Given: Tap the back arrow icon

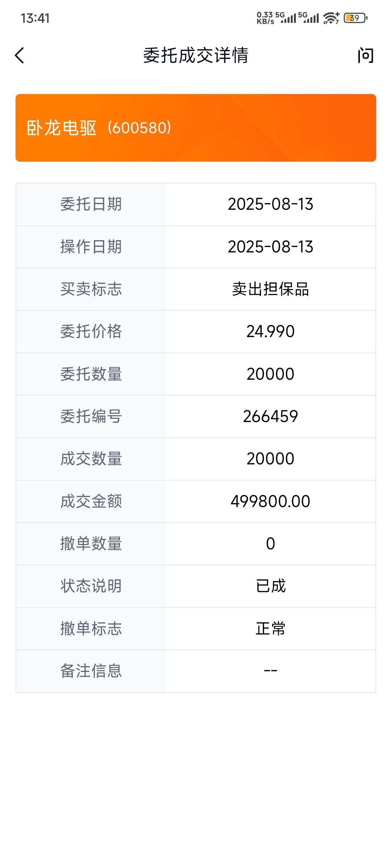Looking at the screenshot, I should (x=20, y=55).
